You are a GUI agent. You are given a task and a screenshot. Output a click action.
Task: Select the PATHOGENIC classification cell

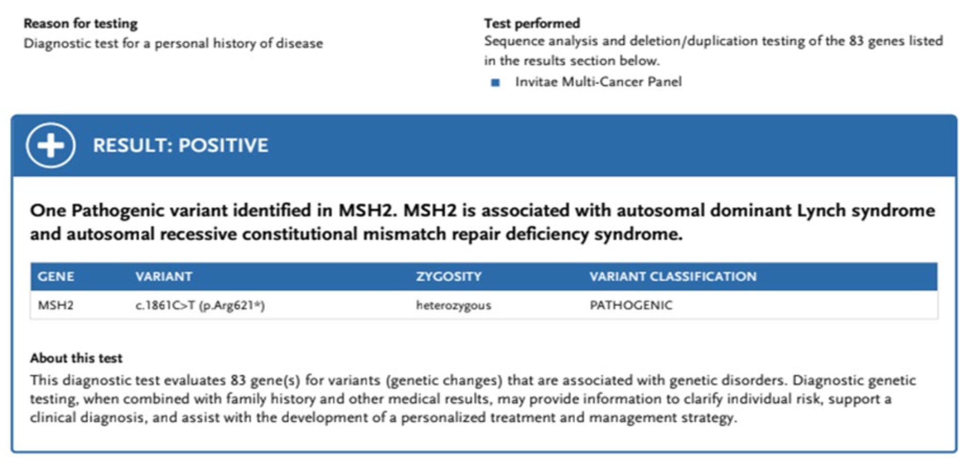631,305
